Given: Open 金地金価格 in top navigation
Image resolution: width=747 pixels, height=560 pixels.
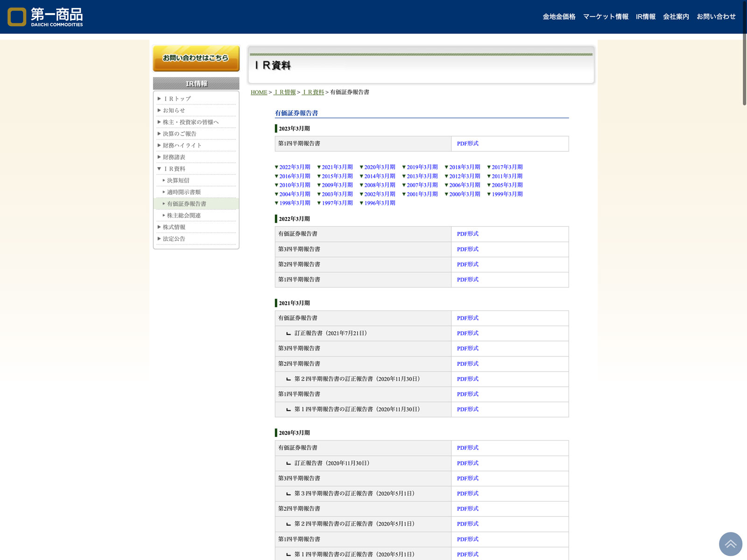Looking at the screenshot, I should (559, 17).
